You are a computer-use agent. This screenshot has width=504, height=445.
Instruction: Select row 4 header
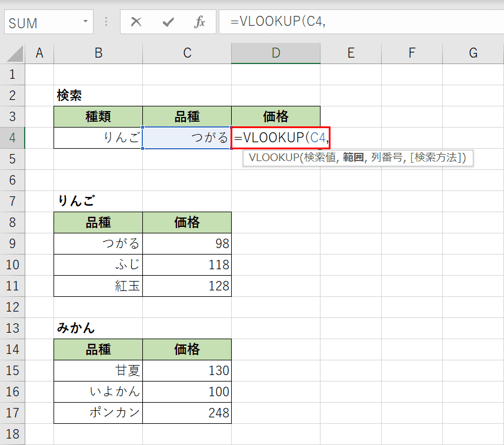tap(12, 138)
